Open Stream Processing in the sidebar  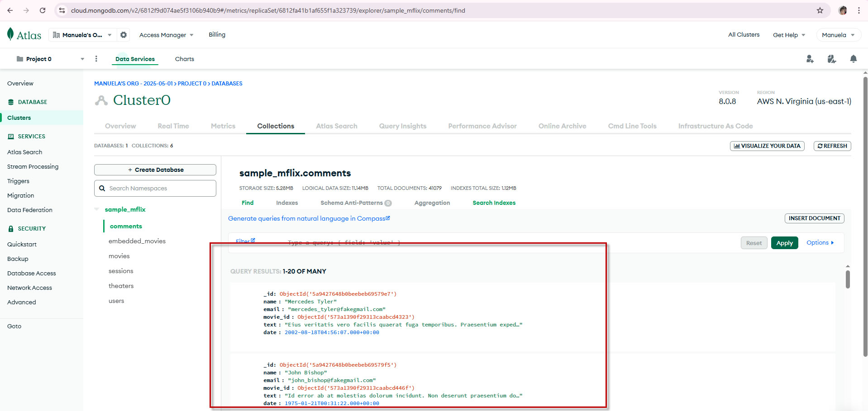[33, 167]
